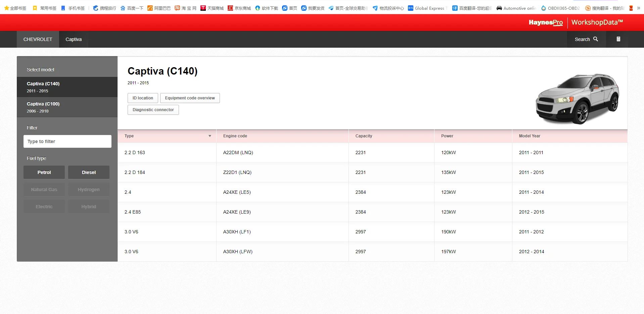Toggle the Natural Gas fuel filter
Viewport: 644px width, 314px height.
pyautogui.click(x=44, y=189)
